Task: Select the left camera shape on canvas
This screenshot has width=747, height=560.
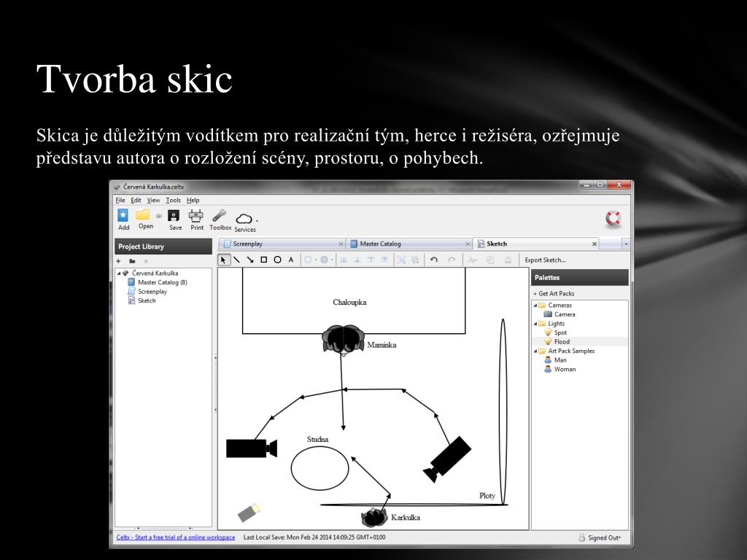Action: (x=252, y=448)
